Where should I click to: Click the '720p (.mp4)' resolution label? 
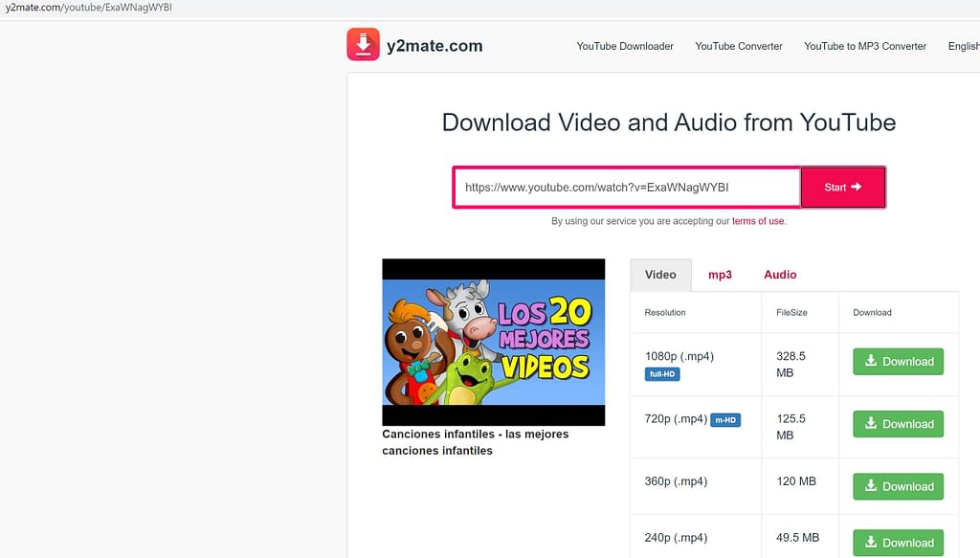(676, 418)
